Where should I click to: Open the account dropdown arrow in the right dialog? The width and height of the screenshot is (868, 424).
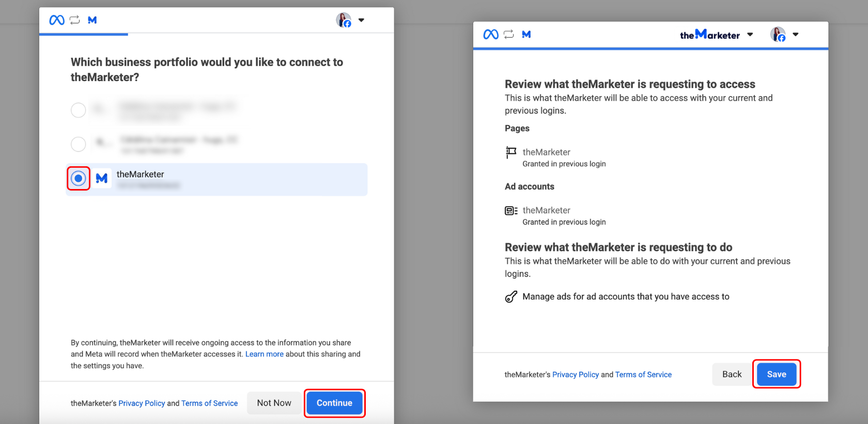pos(796,35)
